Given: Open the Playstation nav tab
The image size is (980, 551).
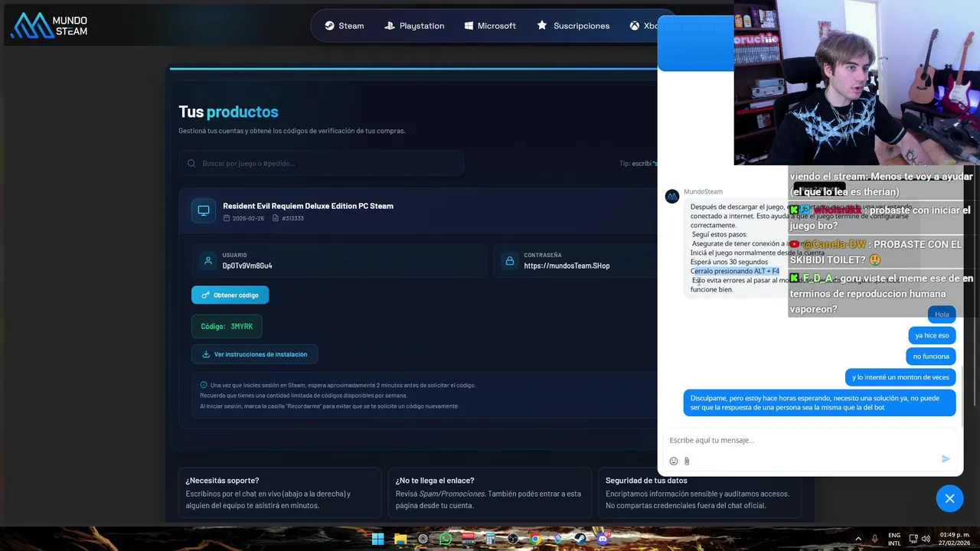Looking at the screenshot, I should point(414,25).
